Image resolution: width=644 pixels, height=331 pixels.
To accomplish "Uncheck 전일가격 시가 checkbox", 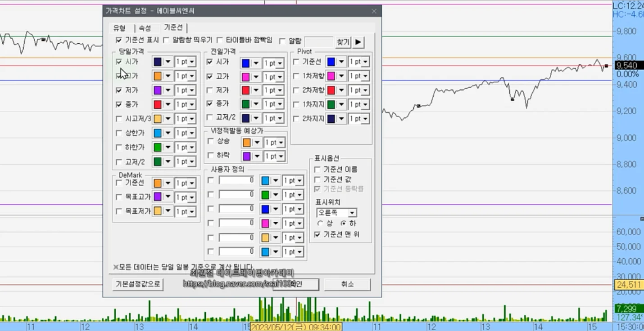I will click(x=210, y=62).
